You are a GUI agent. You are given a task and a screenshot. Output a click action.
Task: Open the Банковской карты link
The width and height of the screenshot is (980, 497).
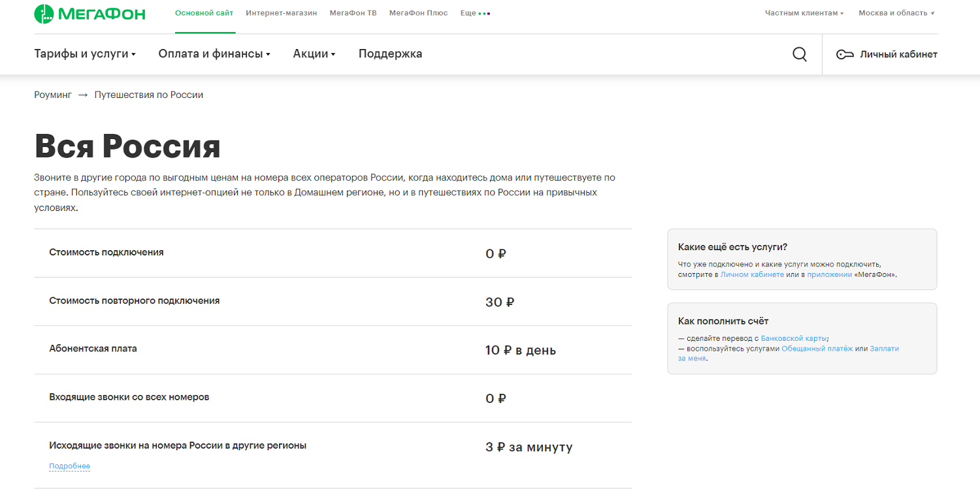(x=794, y=338)
